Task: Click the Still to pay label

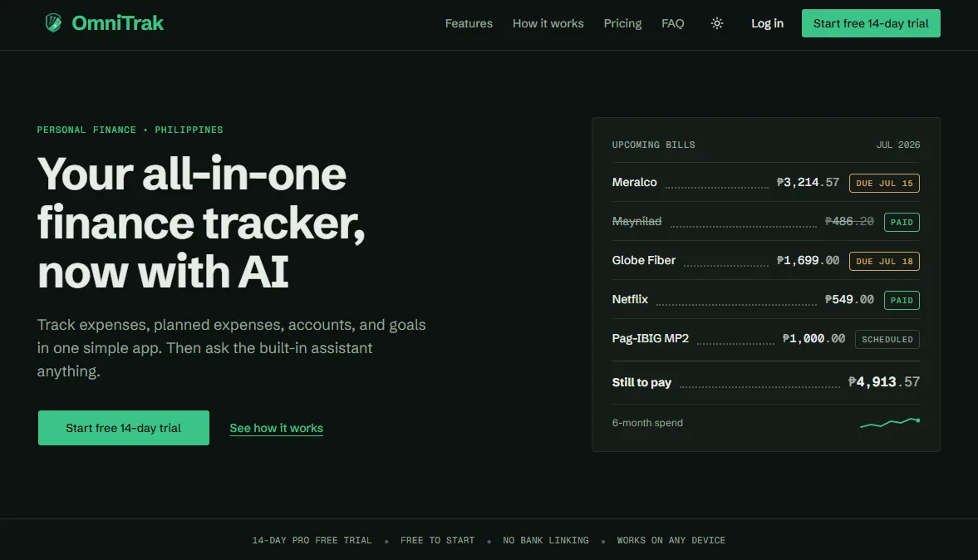Action: 641,382
